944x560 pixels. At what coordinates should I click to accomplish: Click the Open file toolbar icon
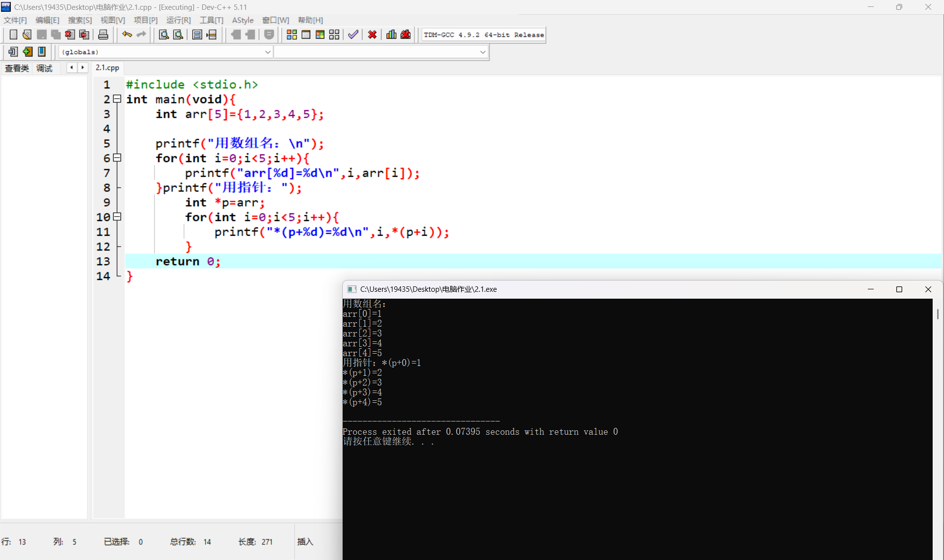point(27,34)
